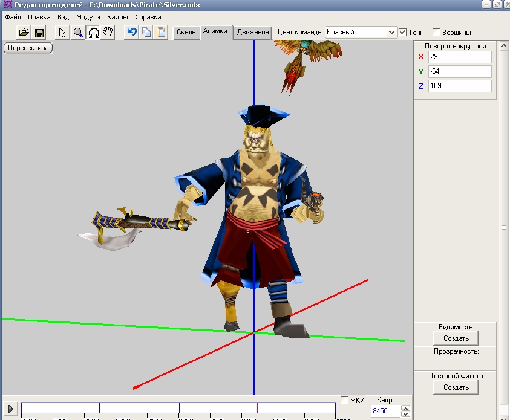Click Создать under Видимость
This screenshot has height=420, width=510.
pyautogui.click(x=456, y=338)
